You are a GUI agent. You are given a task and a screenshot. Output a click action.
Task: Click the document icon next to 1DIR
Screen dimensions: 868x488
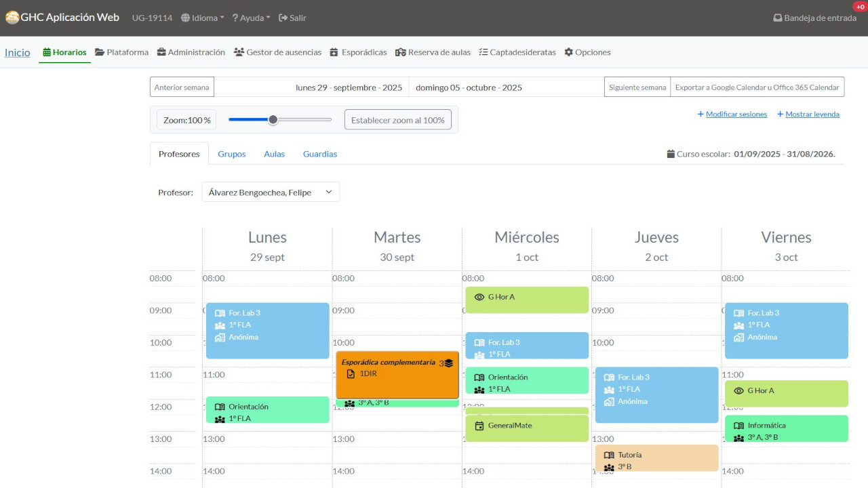point(351,374)
